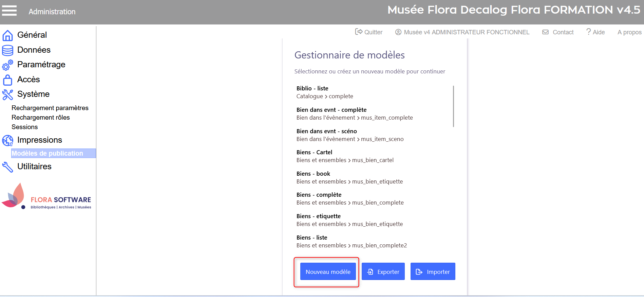Click the Utilitaires wrench icon
Viewport: 644px width, 297px height.
tap(7, 167)
